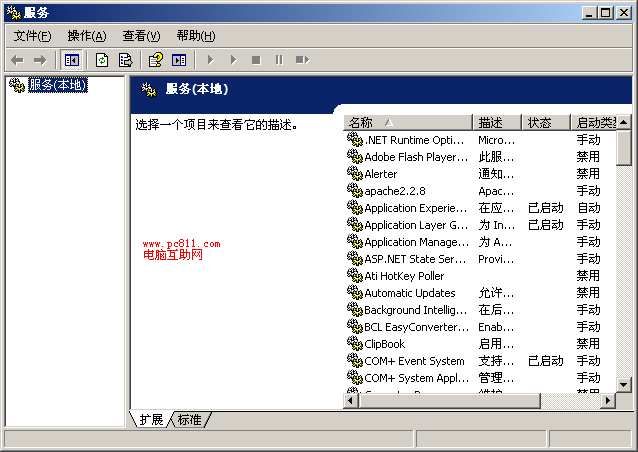Select COM+ Event System service name
The width and height of the screenshot is (638, 452).
tap(414, 361)
